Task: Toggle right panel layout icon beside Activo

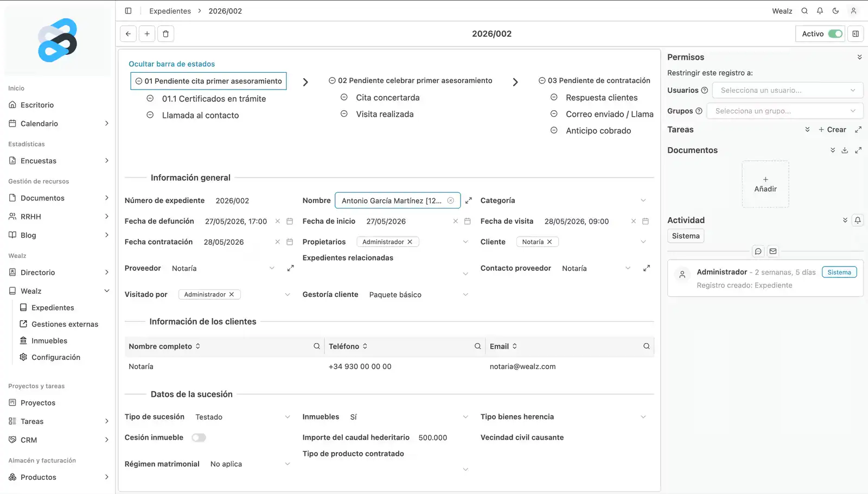Action: tap(856, 34)
